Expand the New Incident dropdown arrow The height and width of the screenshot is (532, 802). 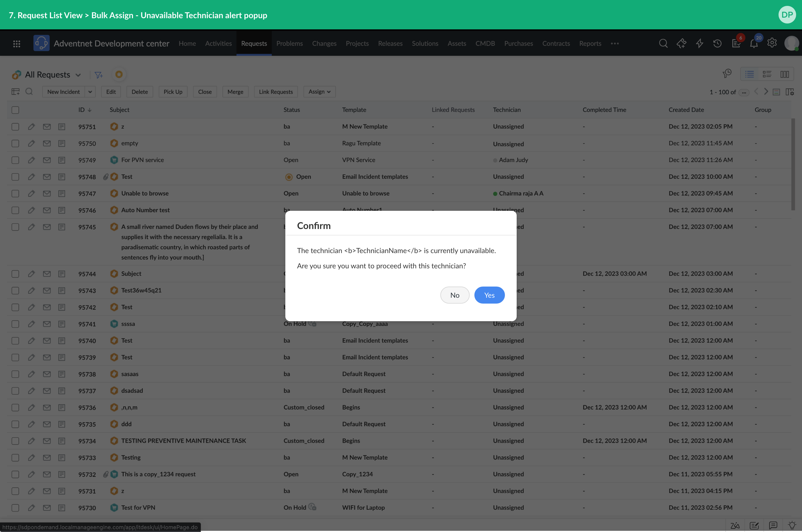90,92
